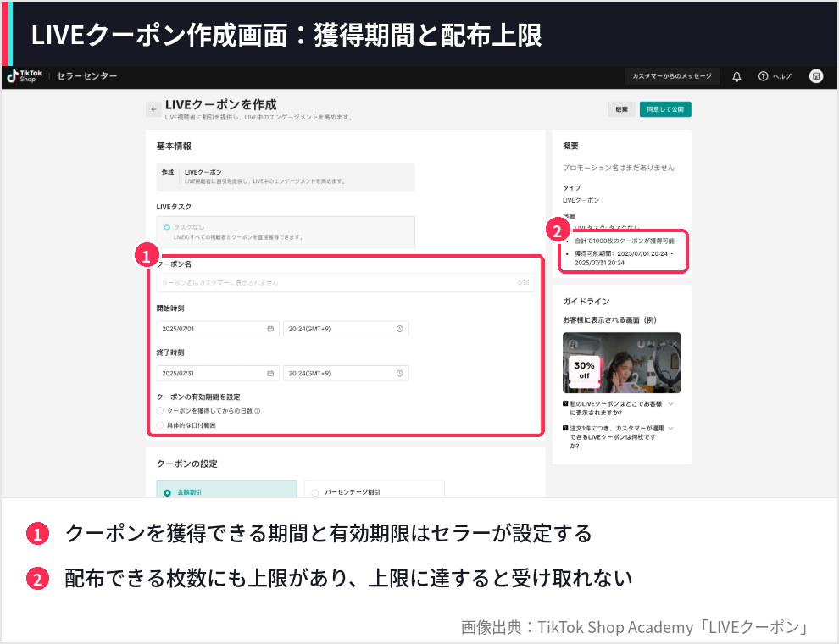Open the notification bell
839x644 pixels.
(x=736, y=76)
